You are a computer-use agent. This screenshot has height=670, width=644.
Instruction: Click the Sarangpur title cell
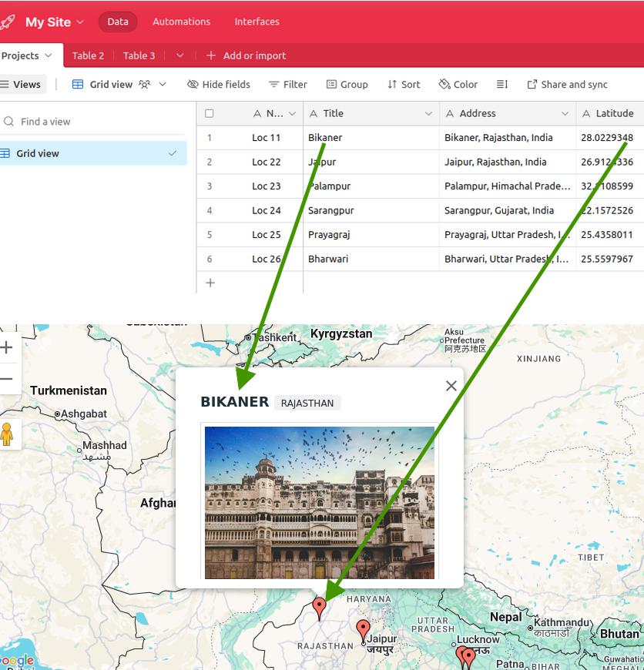(x=371, y=211)
